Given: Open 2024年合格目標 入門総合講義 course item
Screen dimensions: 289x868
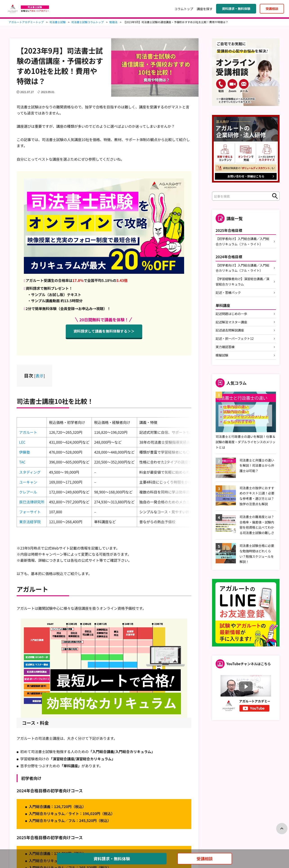Looking at the screenshot, I should pos(246,268).
